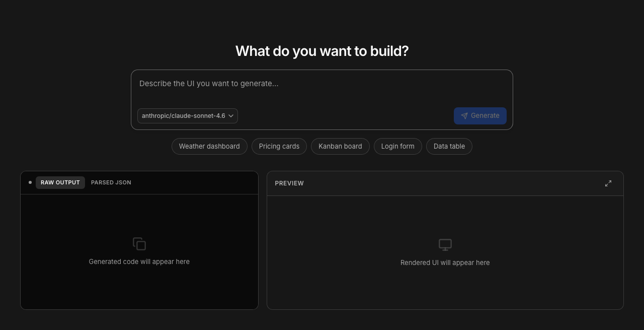Image resolution: width=644 pixels, height=330 pixels.
Task: Choose the Weather dashboard suggestion
Action: coord(209,147)
